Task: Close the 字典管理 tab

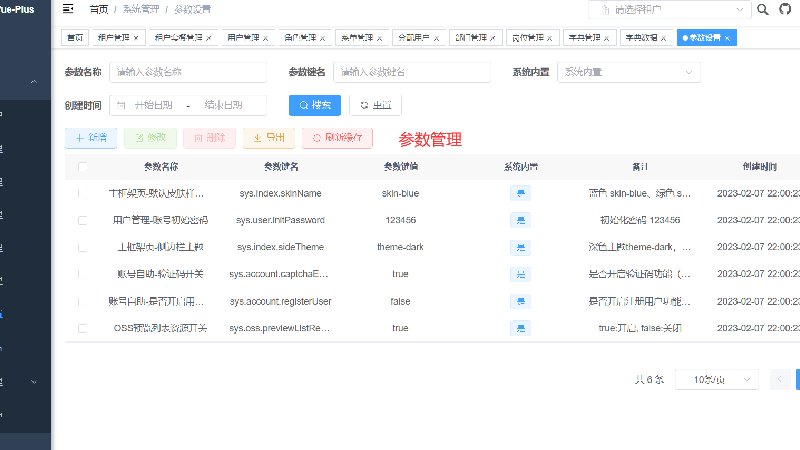Action: [x=607, y=38]
